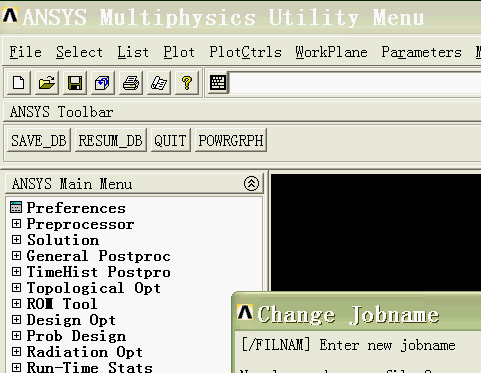
Task: Click the New Analysis toolbar icon
Action: [19, 83]
